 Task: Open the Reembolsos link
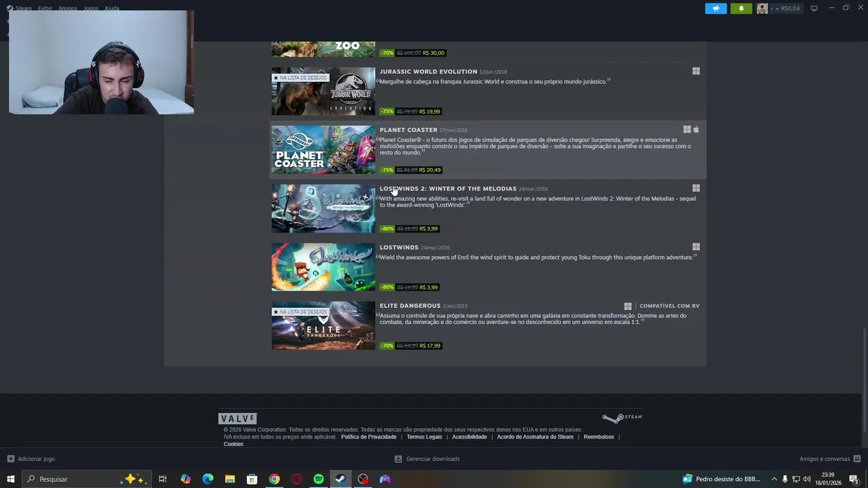(599, 437)
